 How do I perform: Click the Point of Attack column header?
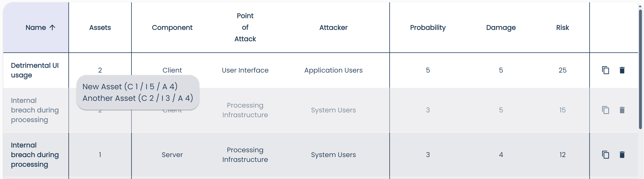pos(245,28)
